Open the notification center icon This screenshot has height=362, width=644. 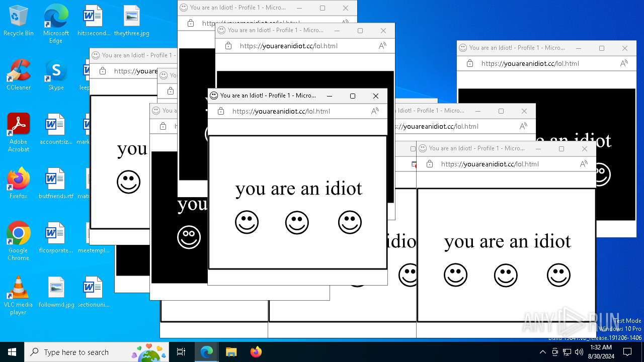627,352
